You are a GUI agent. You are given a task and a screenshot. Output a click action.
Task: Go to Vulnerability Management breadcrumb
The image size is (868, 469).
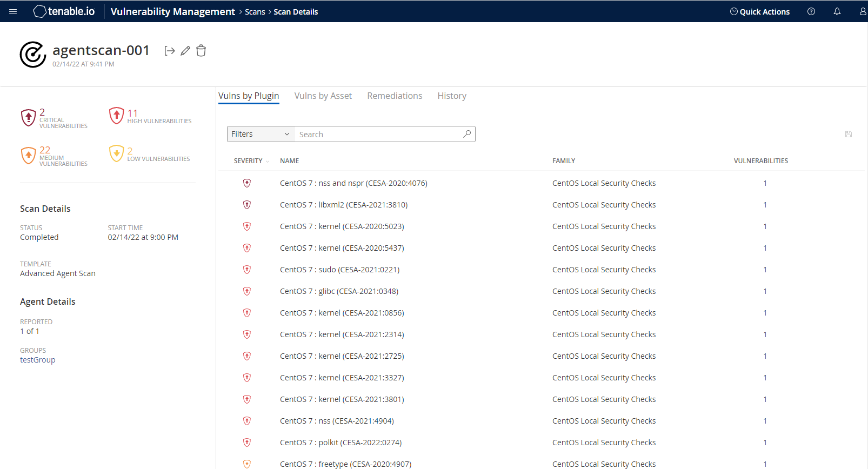coord(173,11)
